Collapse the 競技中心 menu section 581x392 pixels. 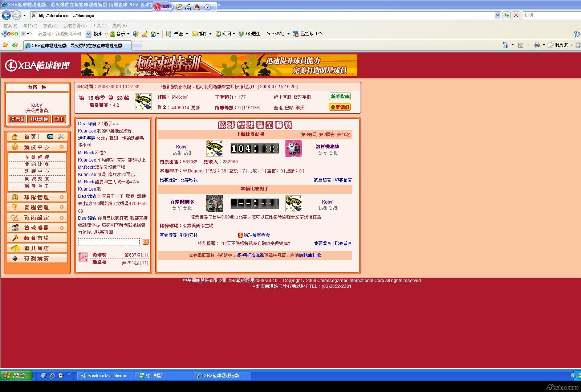[x=62, y=147]
